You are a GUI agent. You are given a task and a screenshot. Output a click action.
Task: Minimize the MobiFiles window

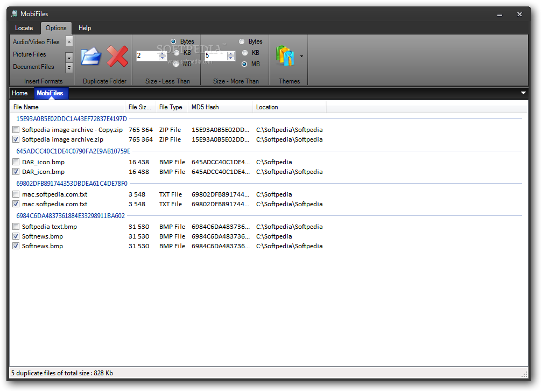click(499, 15)
